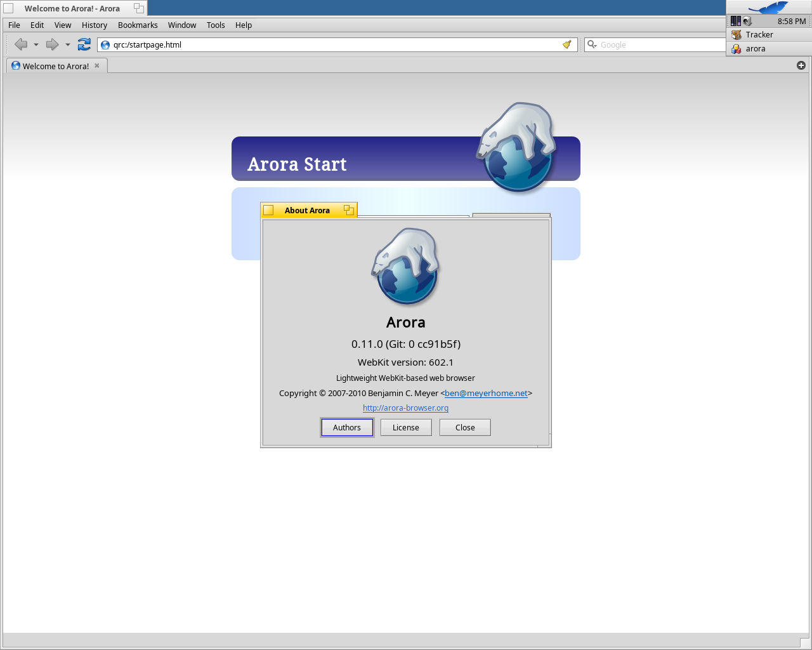This screenshot has width=812, height=650.
Task: Open the Back history dropdown arrow
Action: [x=36, y=44]
